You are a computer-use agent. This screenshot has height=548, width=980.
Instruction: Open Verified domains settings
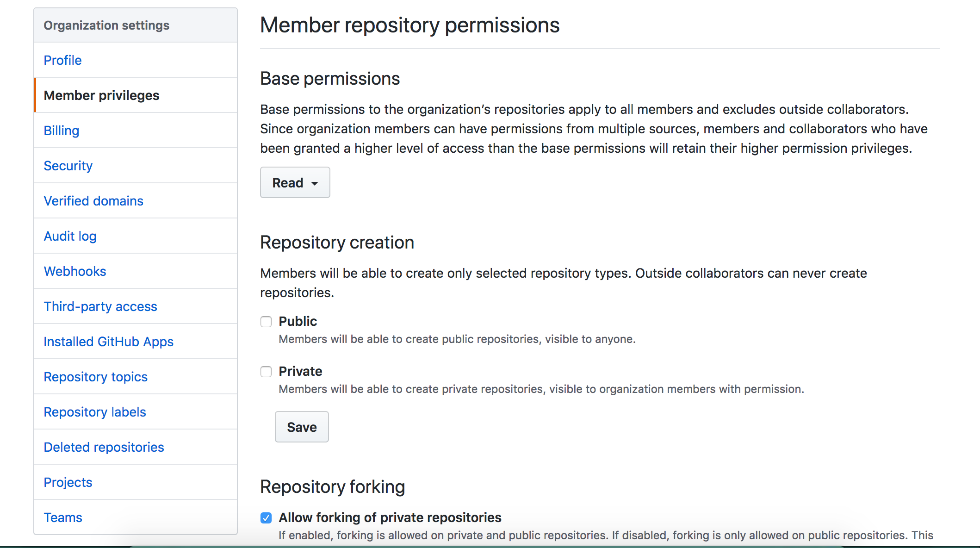(93, 200)
